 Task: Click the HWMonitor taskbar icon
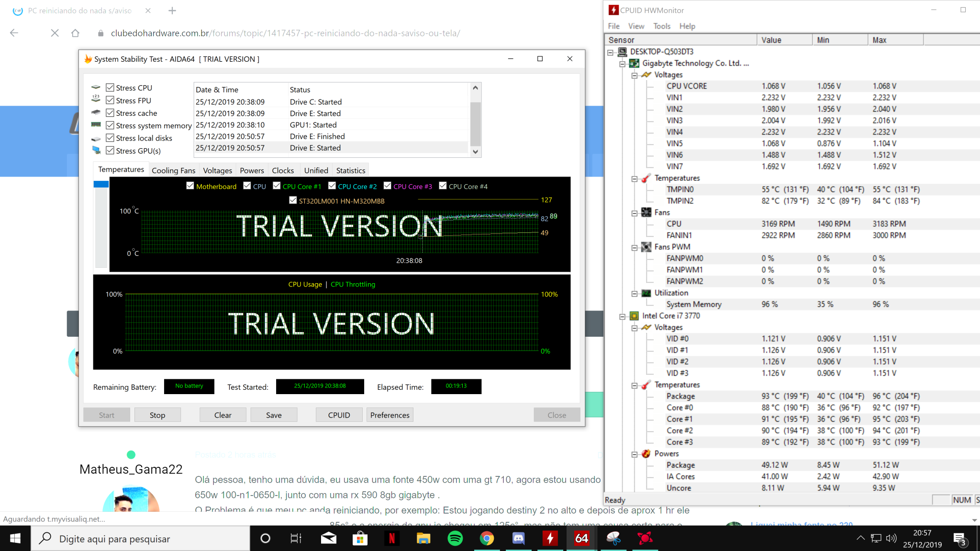point(550,539)
